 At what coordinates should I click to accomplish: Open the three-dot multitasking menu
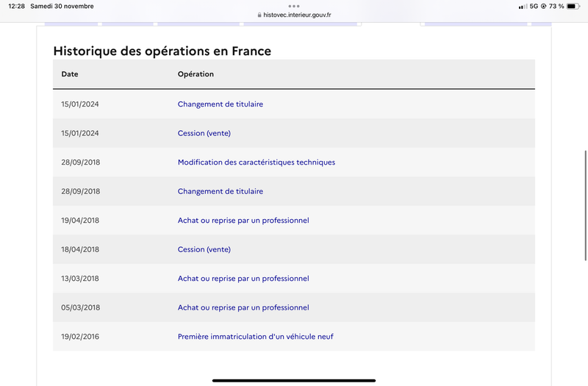294,6
